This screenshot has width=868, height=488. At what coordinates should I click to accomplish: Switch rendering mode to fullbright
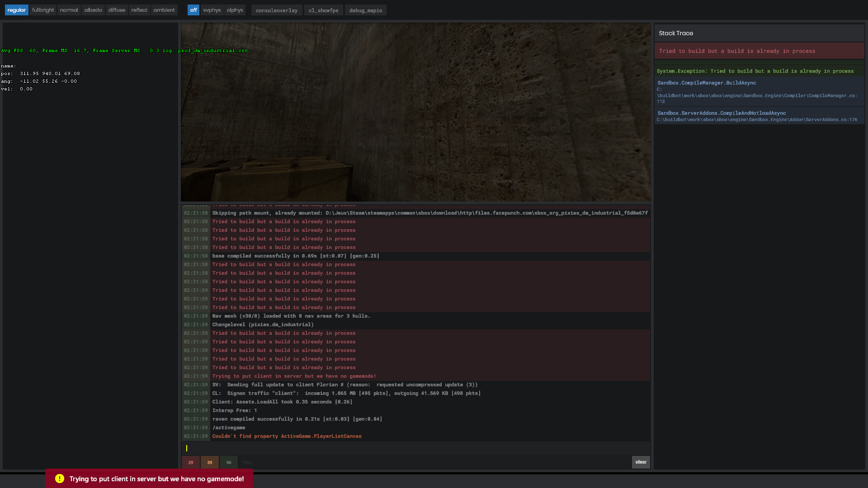tap(42, 9)
